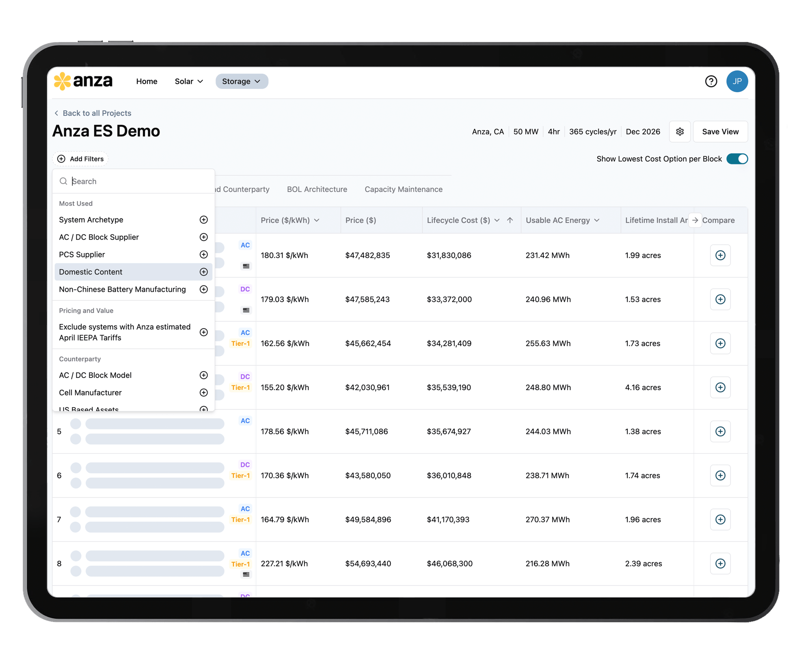Screen dimensions: 812x661
Task: Select PCS Supplier filter option
Action: (x=133, y=255)
